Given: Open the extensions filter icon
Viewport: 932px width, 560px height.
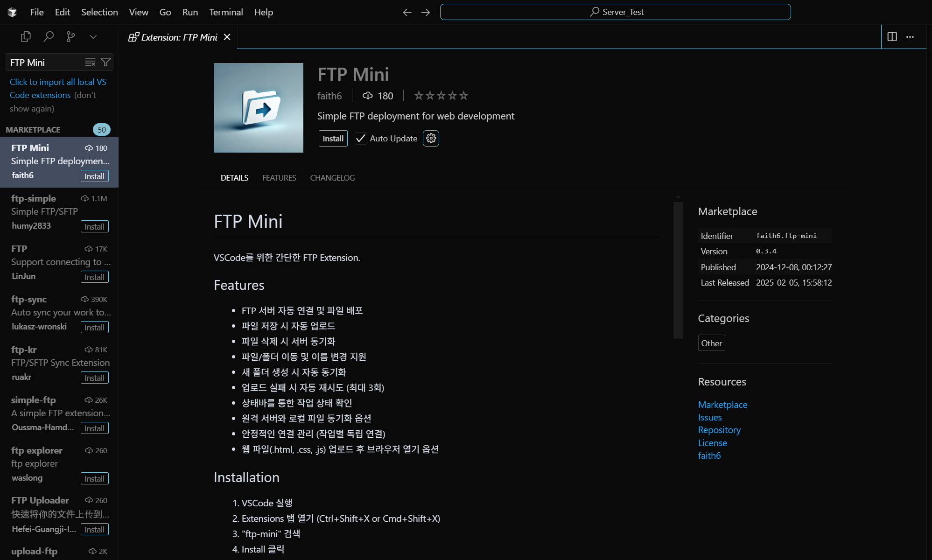Looking at the screenshot, I should pos(106,62).
